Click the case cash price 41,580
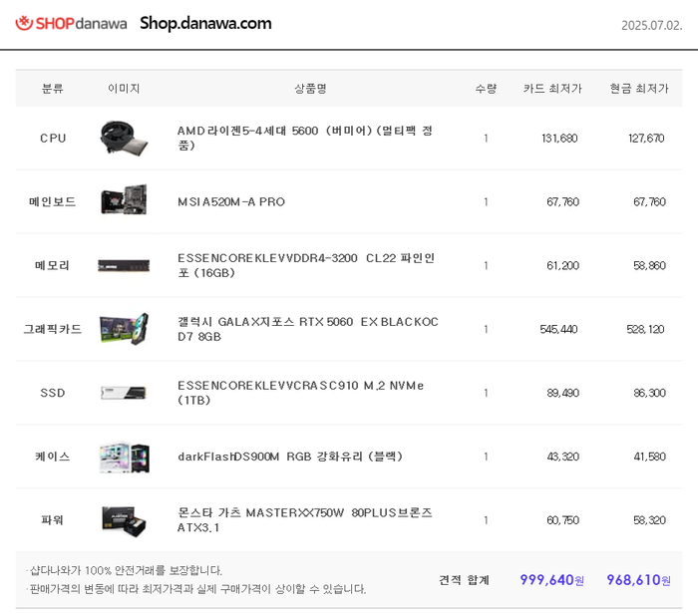698x616 pixels. tap(649, 457)
